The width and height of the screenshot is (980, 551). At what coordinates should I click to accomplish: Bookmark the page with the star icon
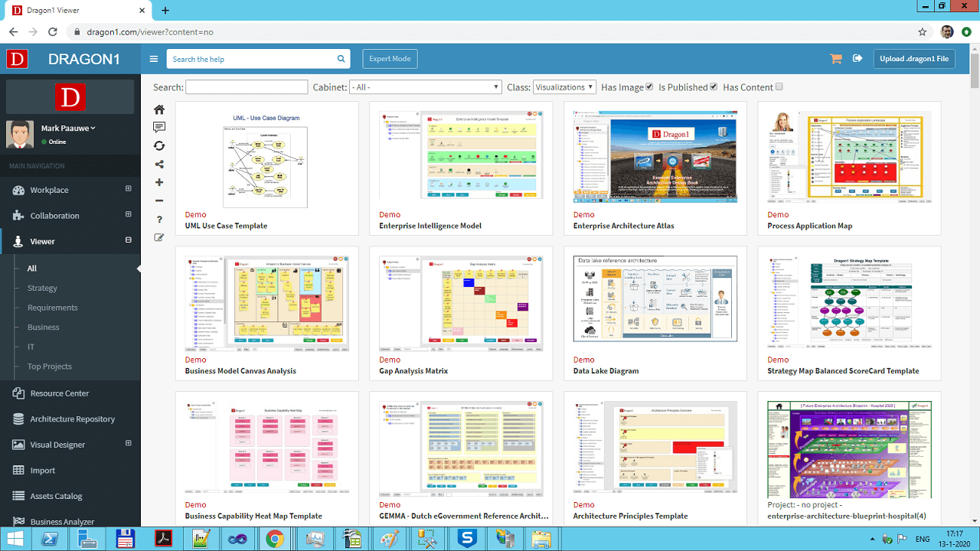point(923,32)
